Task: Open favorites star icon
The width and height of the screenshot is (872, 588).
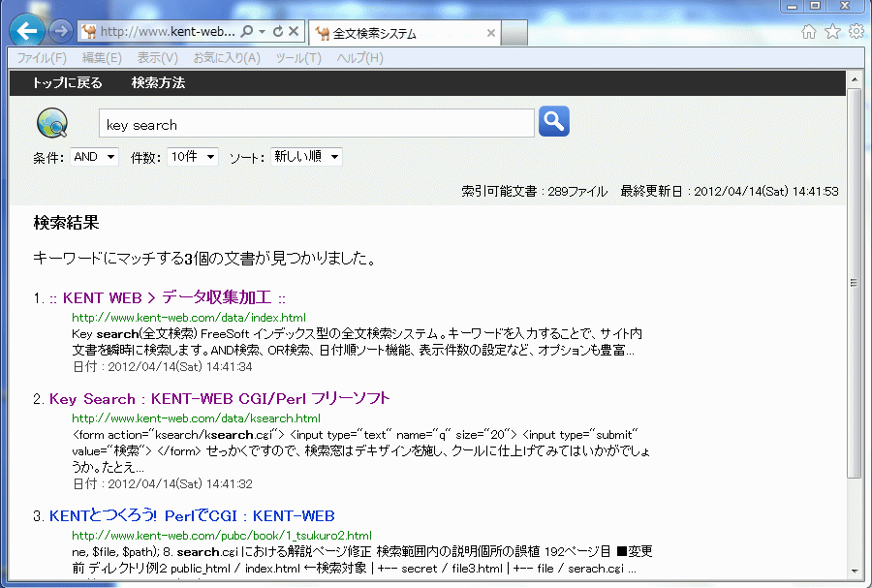Action: pyautogui.click(x=832, y=32)
